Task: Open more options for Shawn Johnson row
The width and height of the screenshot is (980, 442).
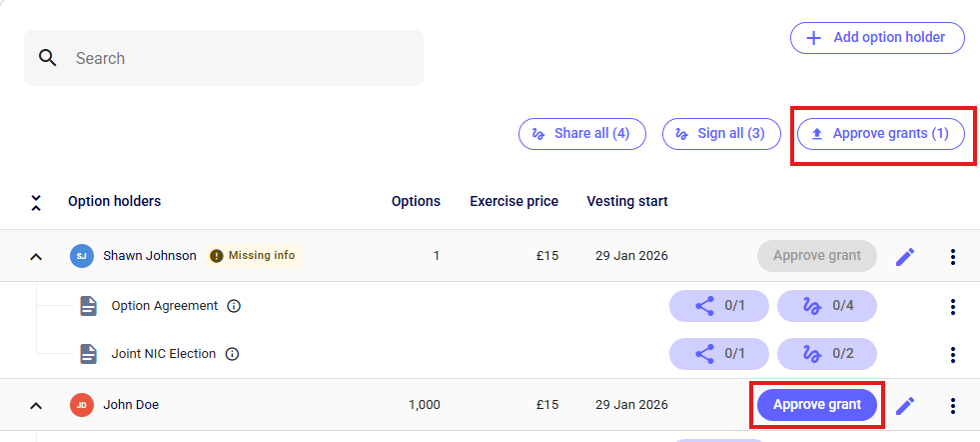Action: tap(952, 256)
